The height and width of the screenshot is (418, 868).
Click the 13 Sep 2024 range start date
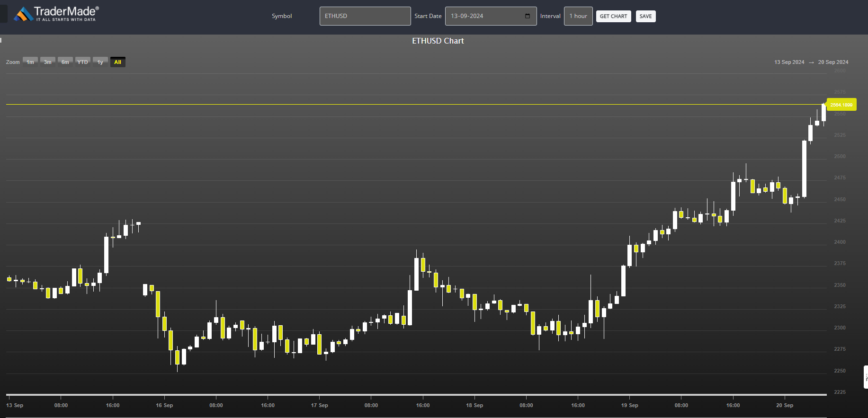tap(789, 62)
